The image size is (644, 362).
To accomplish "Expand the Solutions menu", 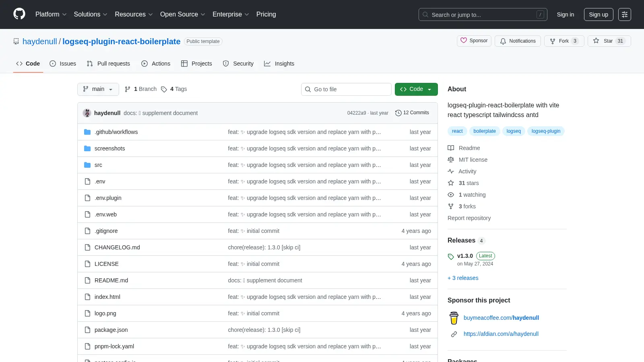I will click(91, 14).
